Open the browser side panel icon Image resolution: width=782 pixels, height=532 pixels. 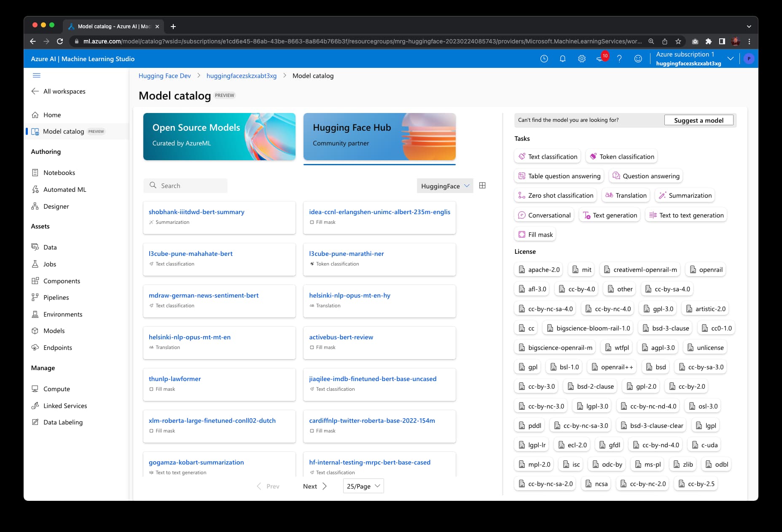click(722, 41)
